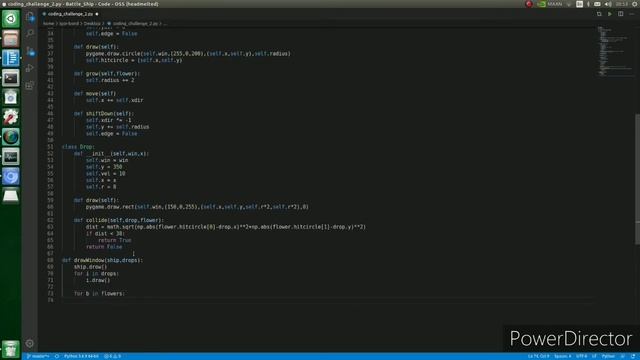Select the Python language mode
The height and width of the screenshot is (360, 640).
tap(608, 356)
